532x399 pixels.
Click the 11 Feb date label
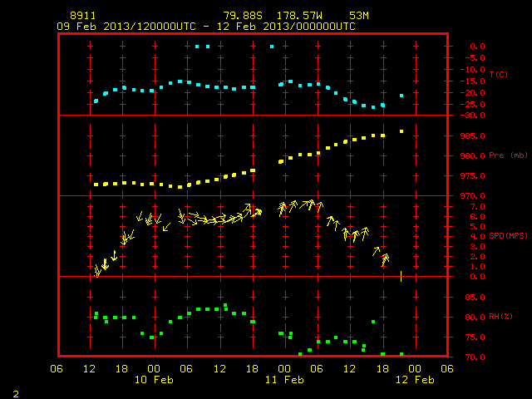284,380
